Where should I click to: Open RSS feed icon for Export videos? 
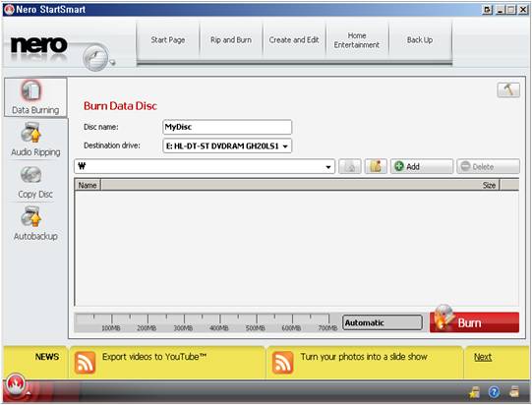85,363
